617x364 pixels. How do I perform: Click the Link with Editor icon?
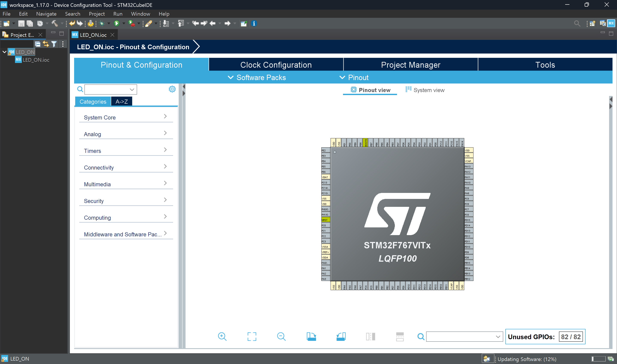(x=46, y=44)
